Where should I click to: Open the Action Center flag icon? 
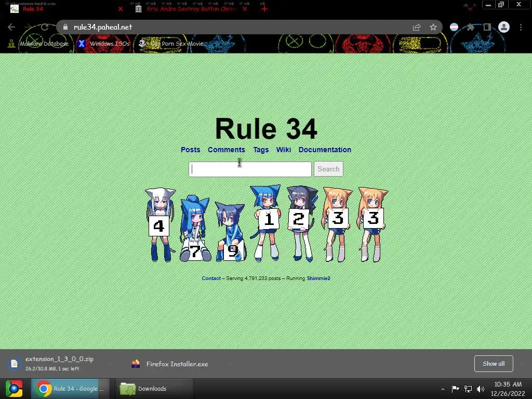pyautogui.click(x=455, y=389)
